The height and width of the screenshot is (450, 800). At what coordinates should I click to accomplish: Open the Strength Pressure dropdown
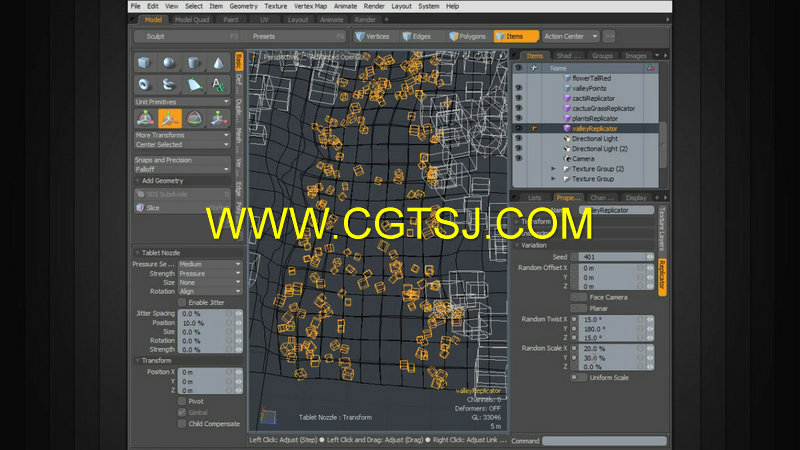click(210, 273)
